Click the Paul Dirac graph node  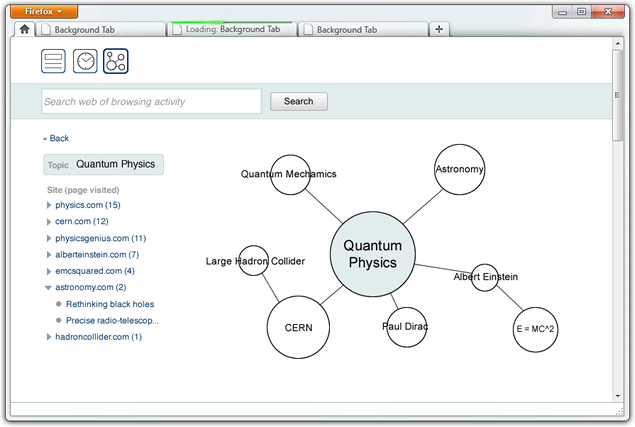tap(406, 327)
